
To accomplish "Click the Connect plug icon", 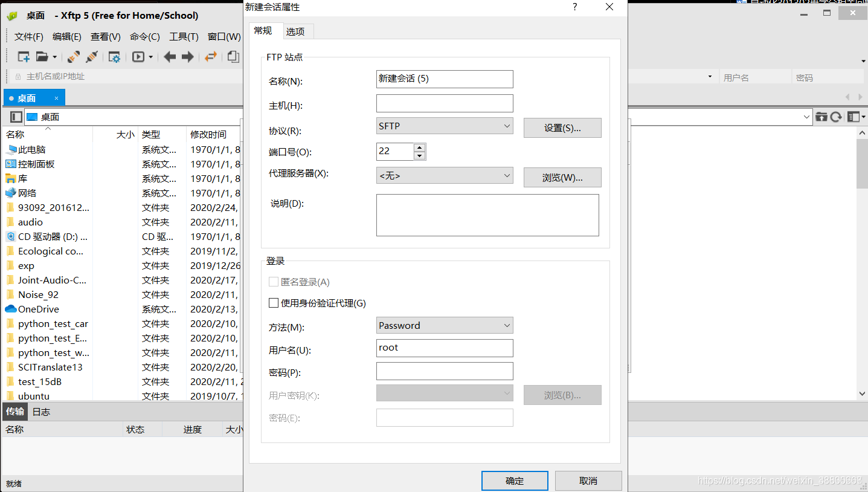I will pyautogui.click(x=74, y=57).
